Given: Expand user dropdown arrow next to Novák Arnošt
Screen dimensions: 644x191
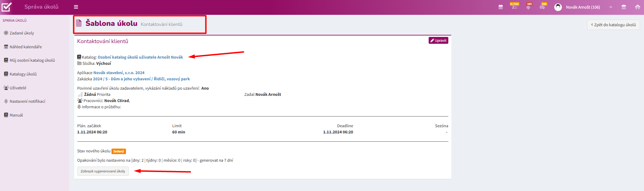Looking at the screenshot, I should click(611, 7).
